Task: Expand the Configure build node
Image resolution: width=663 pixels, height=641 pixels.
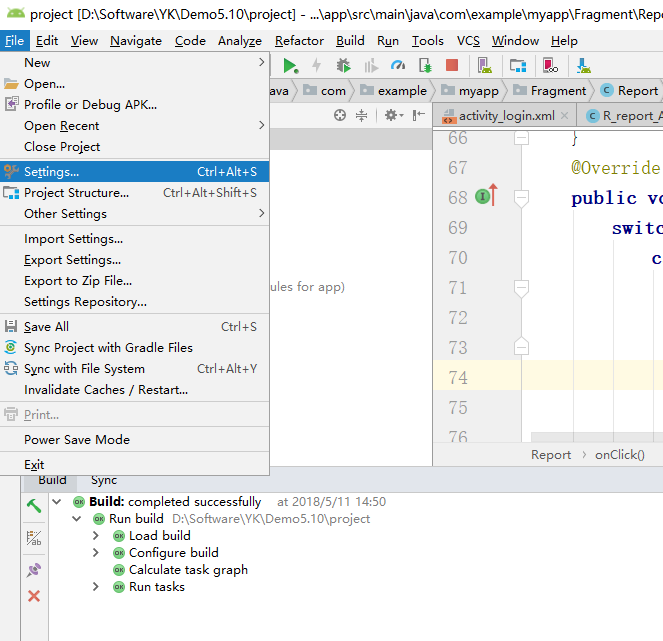Action: pyautogui.click(x=96, y=553)
